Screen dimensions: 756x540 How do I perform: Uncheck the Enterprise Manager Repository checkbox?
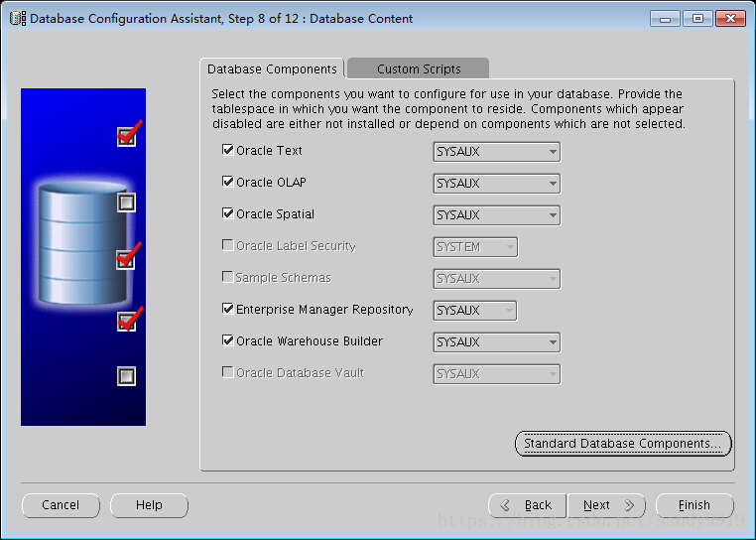(x=227, y=309)
